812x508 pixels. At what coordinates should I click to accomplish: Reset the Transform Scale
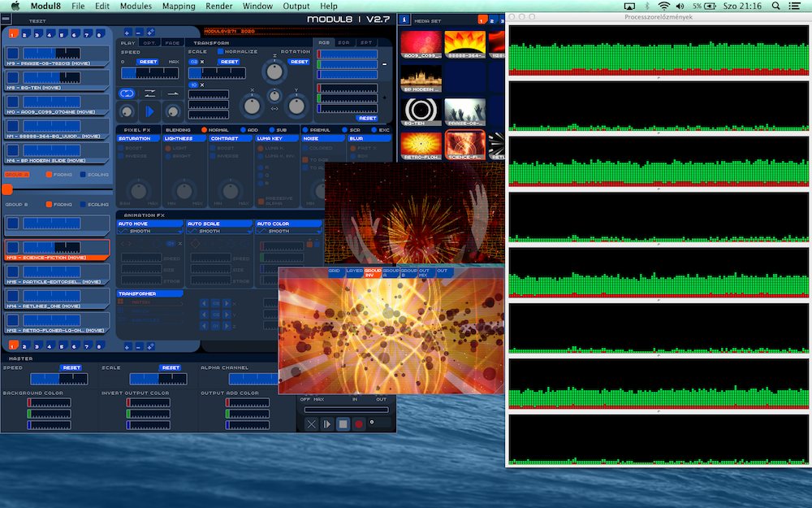point(229,62)
